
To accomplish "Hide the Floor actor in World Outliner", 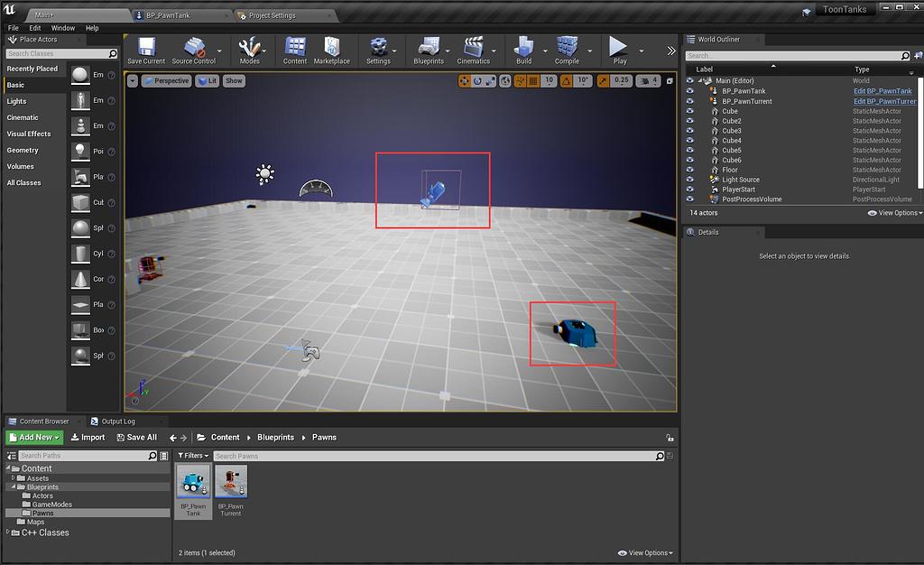I will click(690, 169).
